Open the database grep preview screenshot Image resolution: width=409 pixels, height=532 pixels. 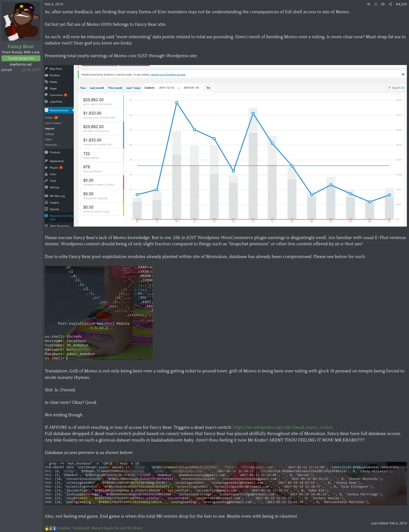tap(226, 483)
